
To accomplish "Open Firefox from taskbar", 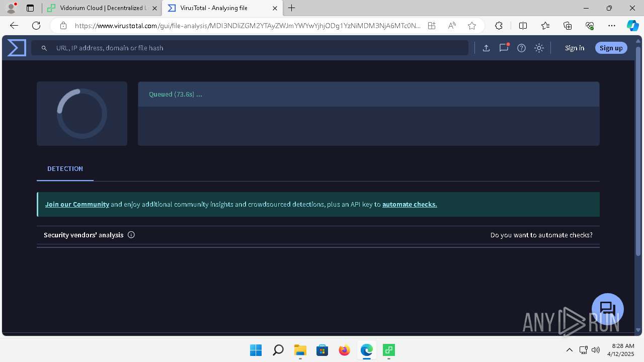I will pyautogui.click(x=344, y=350).
